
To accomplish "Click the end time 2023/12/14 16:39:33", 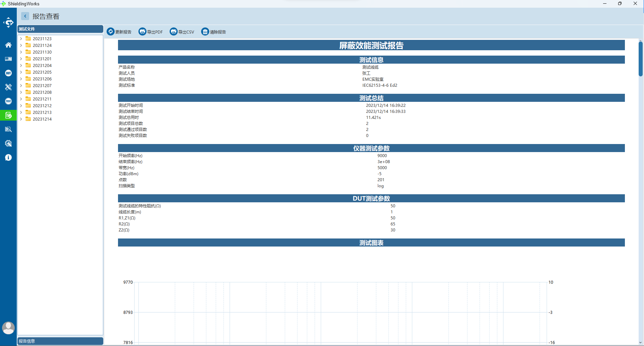I will [x=386, y=112].
